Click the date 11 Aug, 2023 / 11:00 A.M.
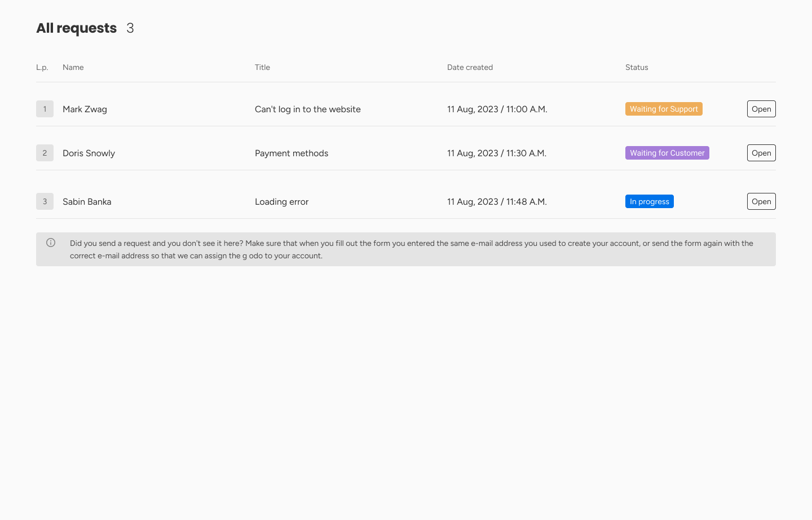The image size is (812, 520). click(497, 109)
